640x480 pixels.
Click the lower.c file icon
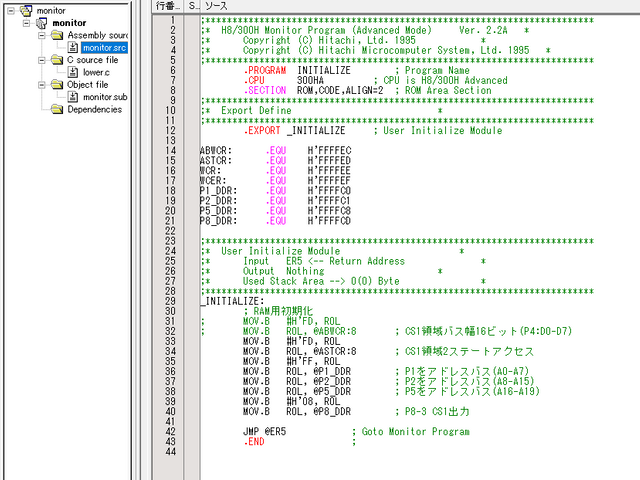coord(73,72)
